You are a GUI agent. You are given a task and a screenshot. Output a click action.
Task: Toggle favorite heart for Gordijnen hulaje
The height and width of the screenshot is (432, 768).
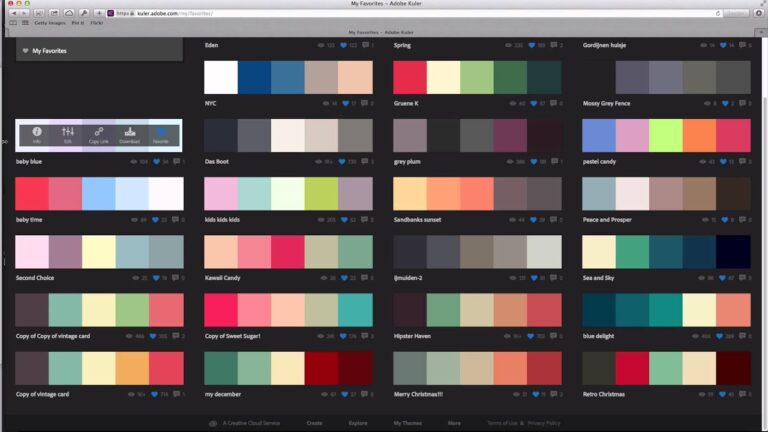[x=723, y=45]
